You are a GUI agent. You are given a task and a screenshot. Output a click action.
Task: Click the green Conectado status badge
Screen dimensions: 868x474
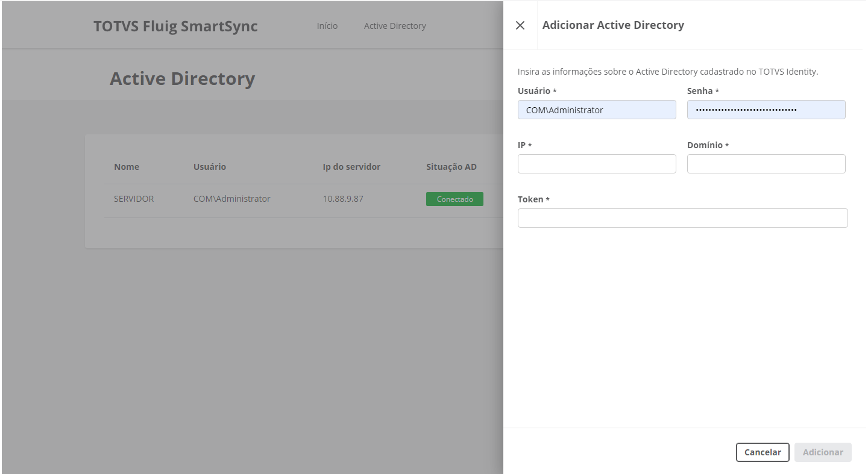pyautogui.click(x=454, y=199)
